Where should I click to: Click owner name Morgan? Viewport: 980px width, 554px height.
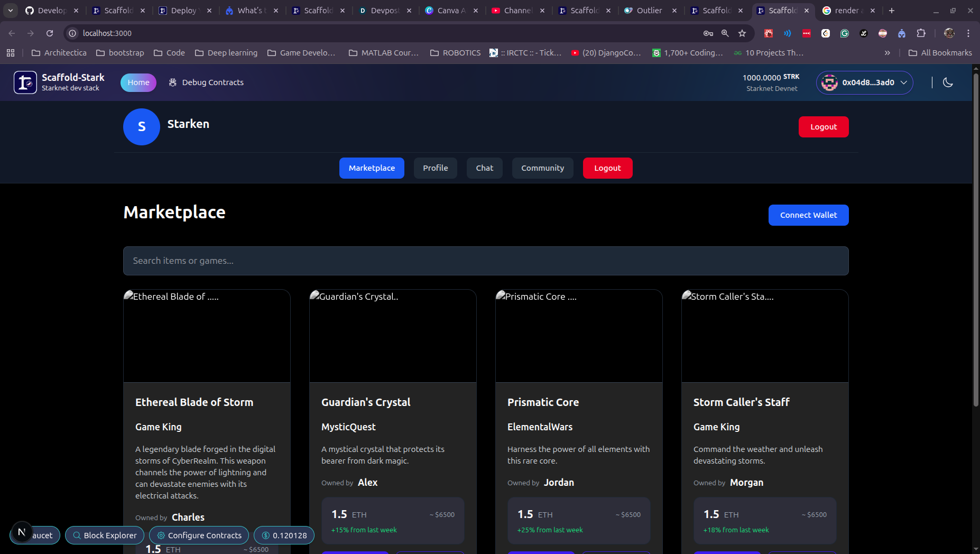[x=746, y=483]
